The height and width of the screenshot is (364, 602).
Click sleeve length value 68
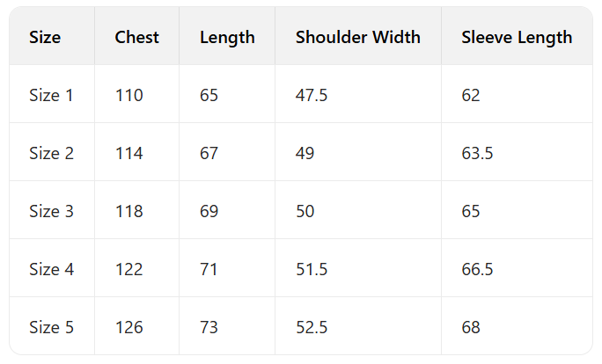(x=471, y=327)
